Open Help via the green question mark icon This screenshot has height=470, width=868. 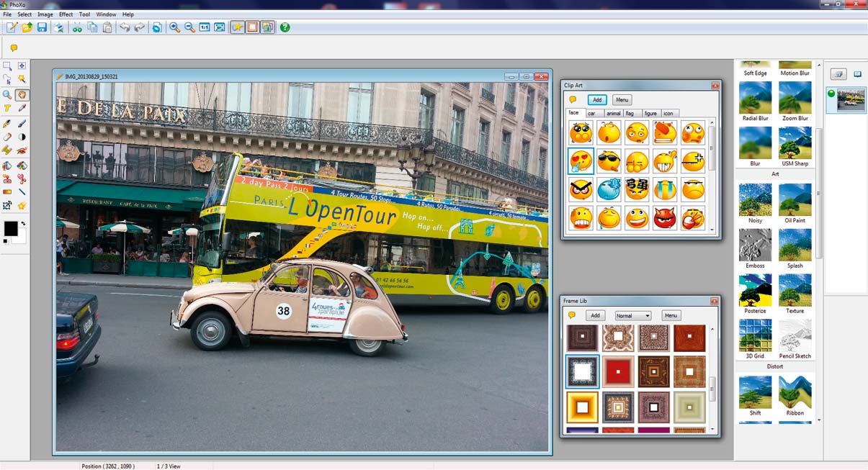(285, 27)
